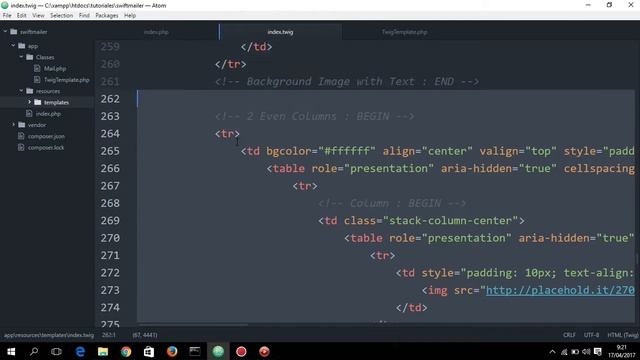This screenshot has width=640, height=360.
Task: Click the Classes folder icon
Action: click(x=30, y=57)
